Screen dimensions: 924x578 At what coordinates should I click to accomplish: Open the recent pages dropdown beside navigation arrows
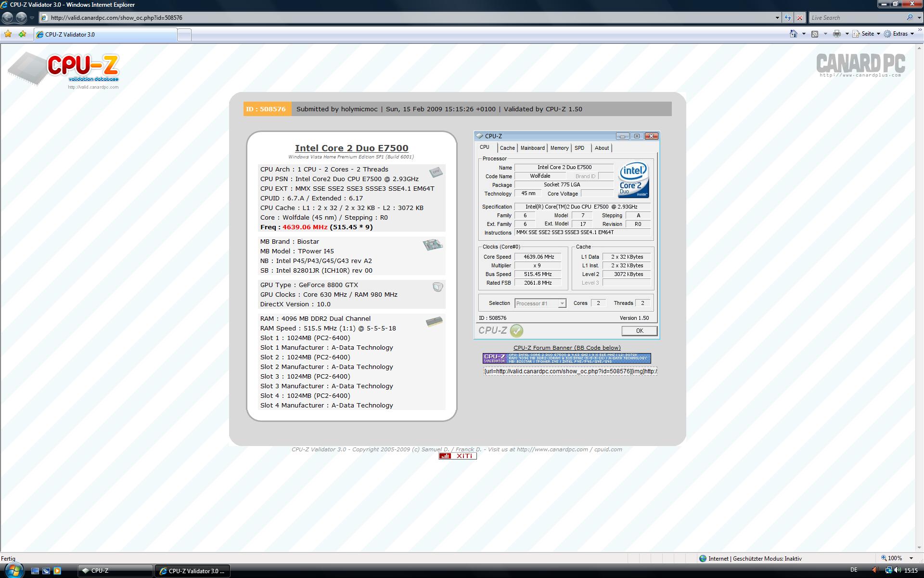click(x=32, y=18)
